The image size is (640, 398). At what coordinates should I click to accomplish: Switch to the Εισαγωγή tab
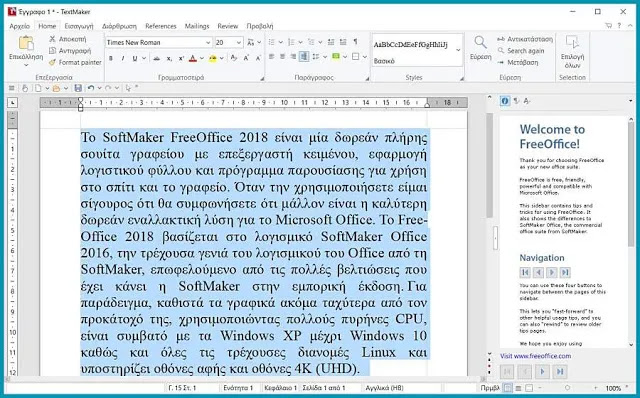pyautogui.click(x=79, y=26)
